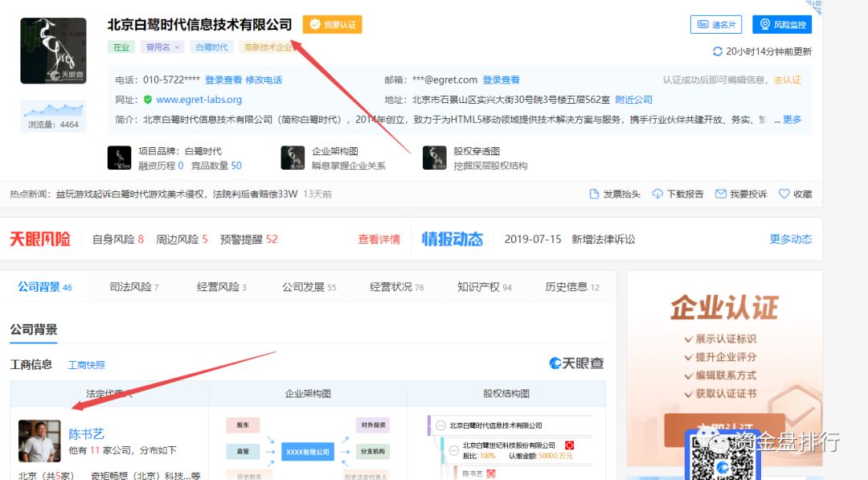The height and width of the screenshot is (480, 868).
Task: Expand company intro with 更多 link
Action: tap(792, 120)
